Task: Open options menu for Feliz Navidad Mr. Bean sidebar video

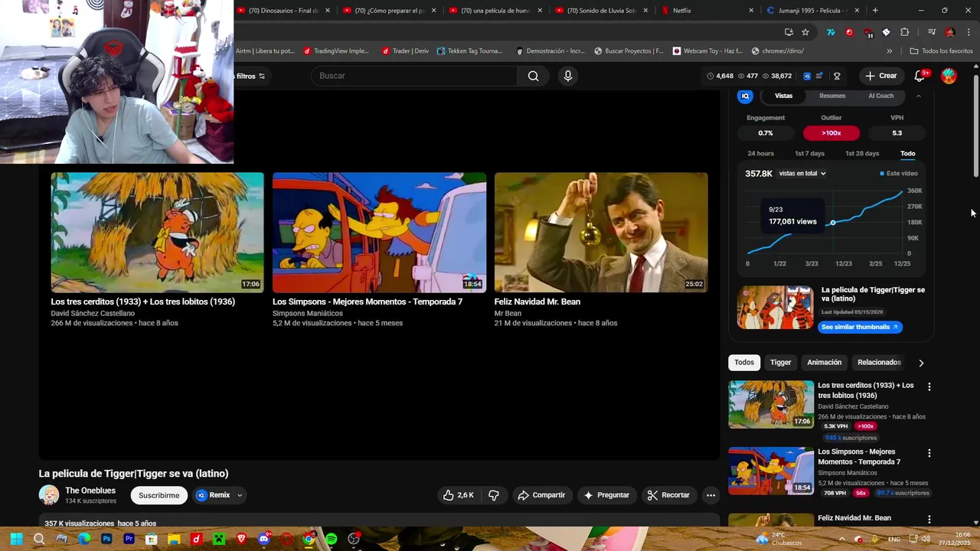Action: (x=929, y=520)
